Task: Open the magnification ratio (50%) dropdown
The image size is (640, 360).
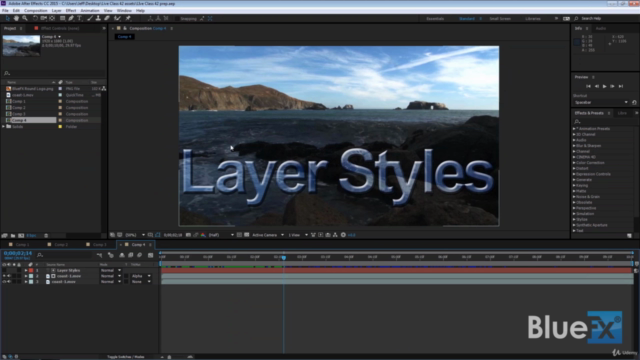Action: point(135,235)
